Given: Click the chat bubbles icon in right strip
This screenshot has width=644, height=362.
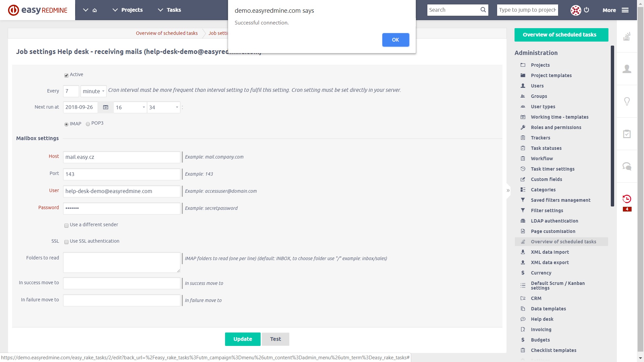Looking at the screenshot, I should pos(627,166).
